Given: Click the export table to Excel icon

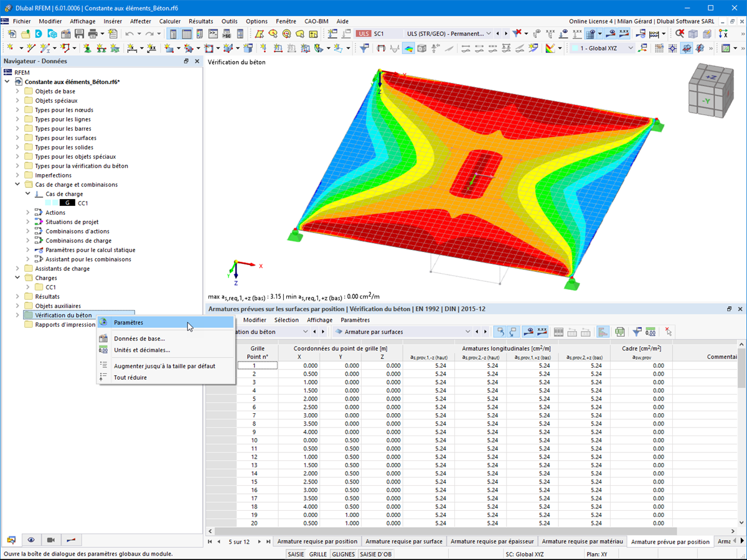Looking at the screenshot, I should point(619,332).
